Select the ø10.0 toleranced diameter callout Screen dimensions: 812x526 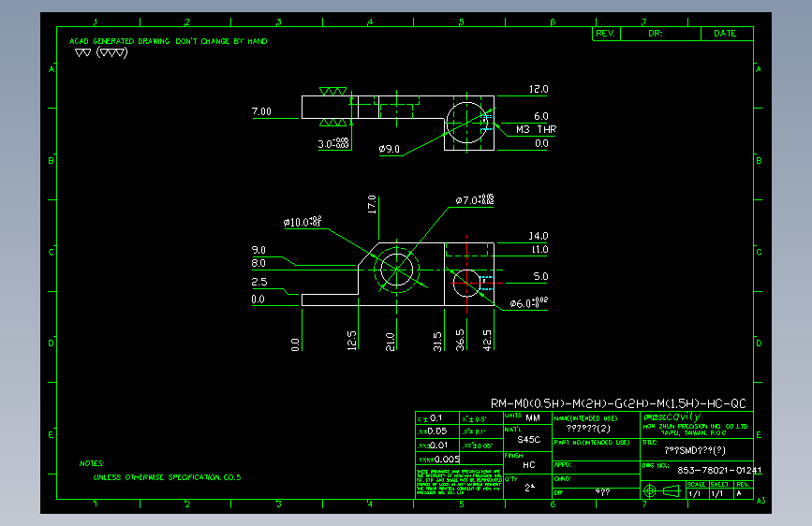point(303,222)
